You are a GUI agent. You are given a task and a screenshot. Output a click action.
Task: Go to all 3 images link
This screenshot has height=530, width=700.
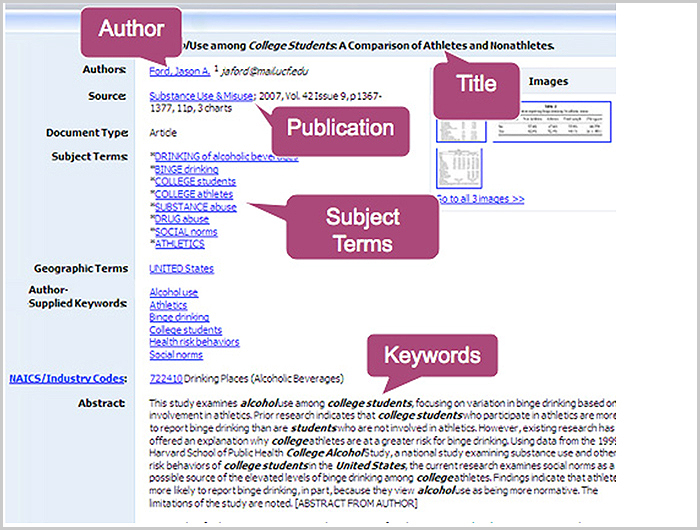[x=480, y=199]
